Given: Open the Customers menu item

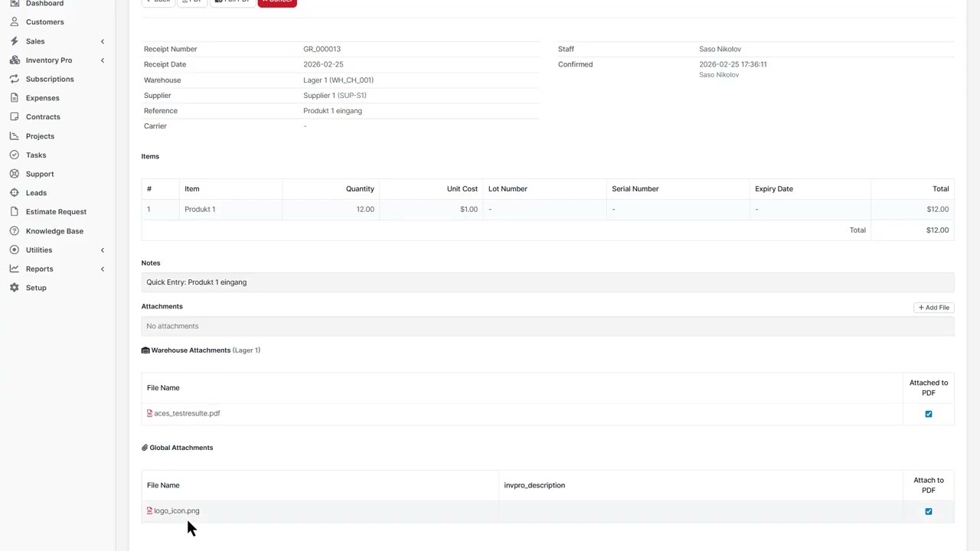Looking at the screenshot, I should (45, 22).
